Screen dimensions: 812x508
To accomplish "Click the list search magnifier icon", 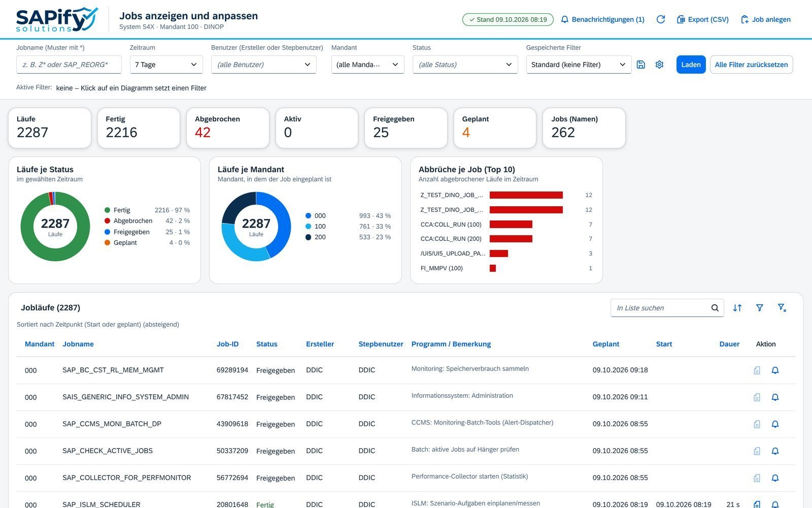I will click(x=715, y=308).
